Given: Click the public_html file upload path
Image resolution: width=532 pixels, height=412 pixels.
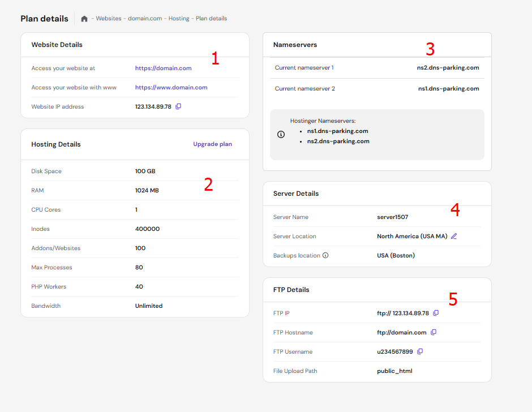Looking at the screenshot, I should pyautogui.click(x=394, y=371).
